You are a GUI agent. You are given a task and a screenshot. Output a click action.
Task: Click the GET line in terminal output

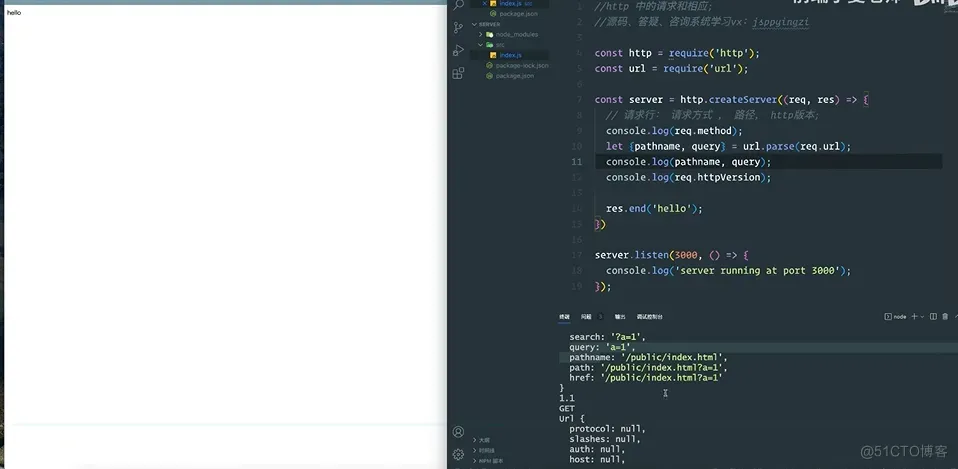point(566,409)
